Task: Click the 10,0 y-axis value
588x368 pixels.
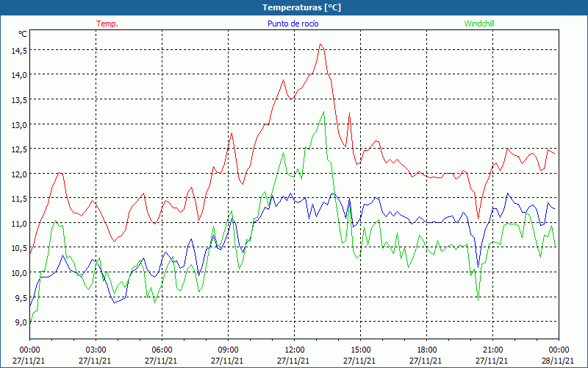Action: [19, 272]
